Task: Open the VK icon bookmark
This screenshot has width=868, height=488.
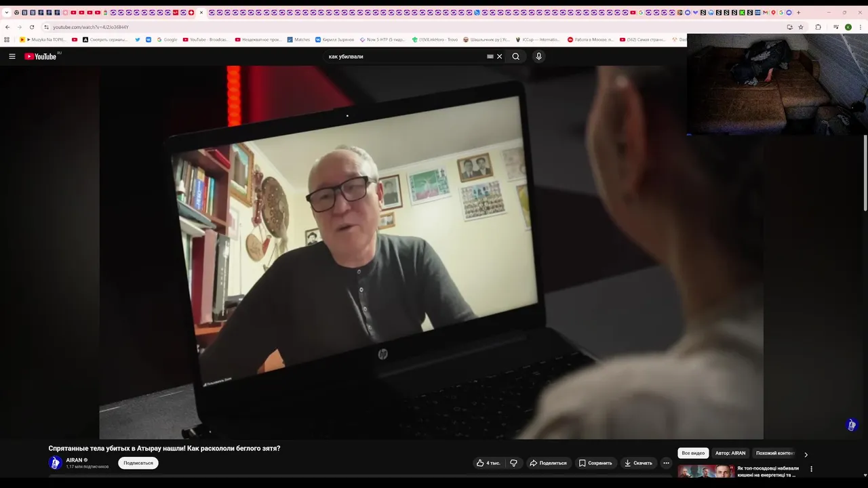Action: click(149, 40)
